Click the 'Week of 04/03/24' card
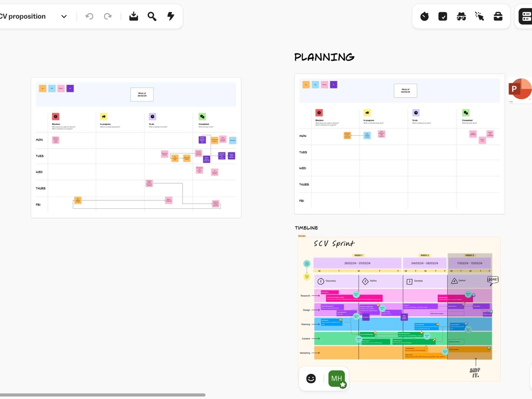The height and width of the screenshot is (399, 532). click(405, 91)
